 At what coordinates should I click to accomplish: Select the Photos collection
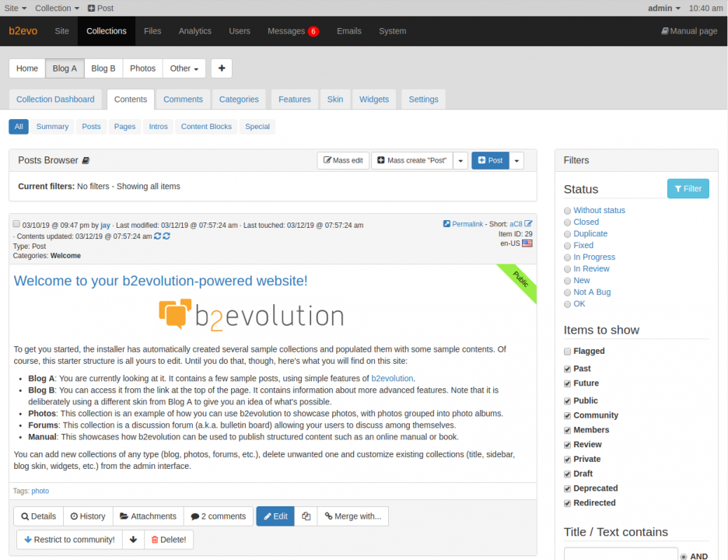click(x=142, y=68)
